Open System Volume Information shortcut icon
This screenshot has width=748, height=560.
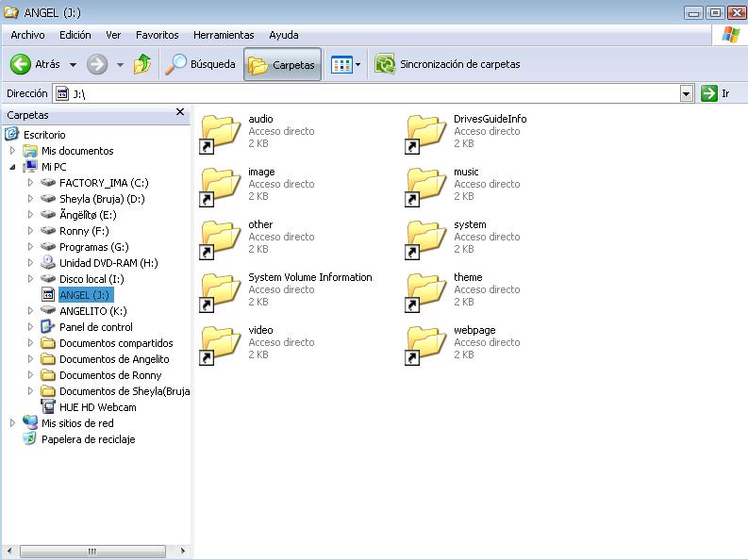point(220,293)
